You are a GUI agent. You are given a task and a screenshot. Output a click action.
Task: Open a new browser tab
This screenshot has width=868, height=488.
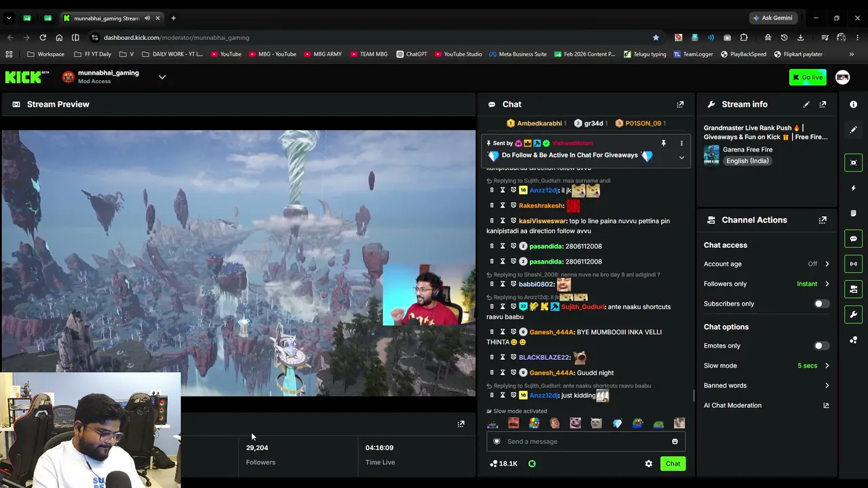pyautogui.click(x=174, y=18)
